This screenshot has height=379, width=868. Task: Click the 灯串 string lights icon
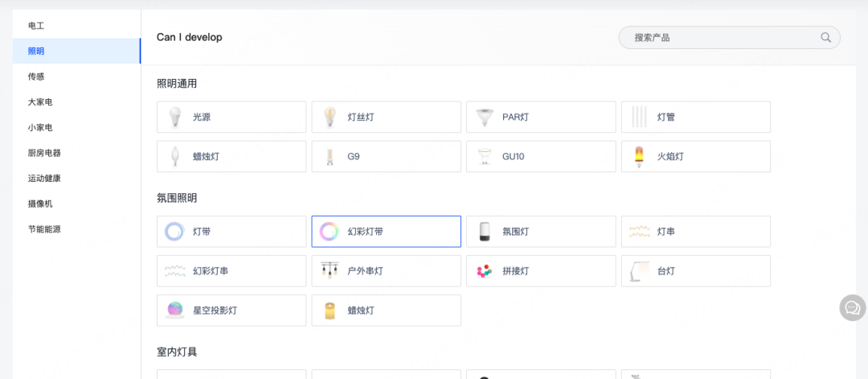point(640,232)
